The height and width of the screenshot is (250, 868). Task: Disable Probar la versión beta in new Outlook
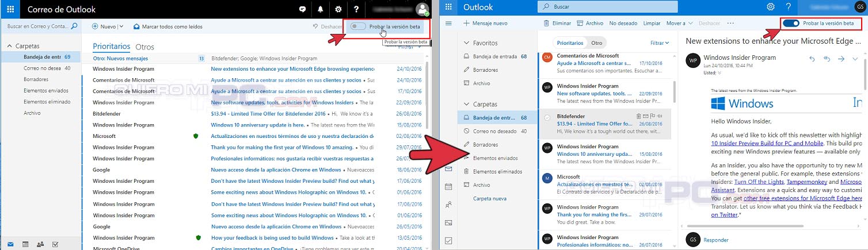click(791, 24)
